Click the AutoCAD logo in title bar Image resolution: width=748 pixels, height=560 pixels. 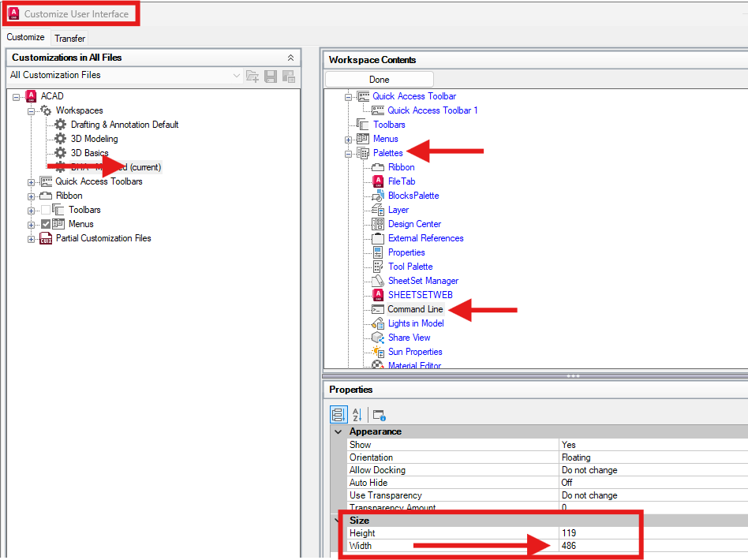14,13
